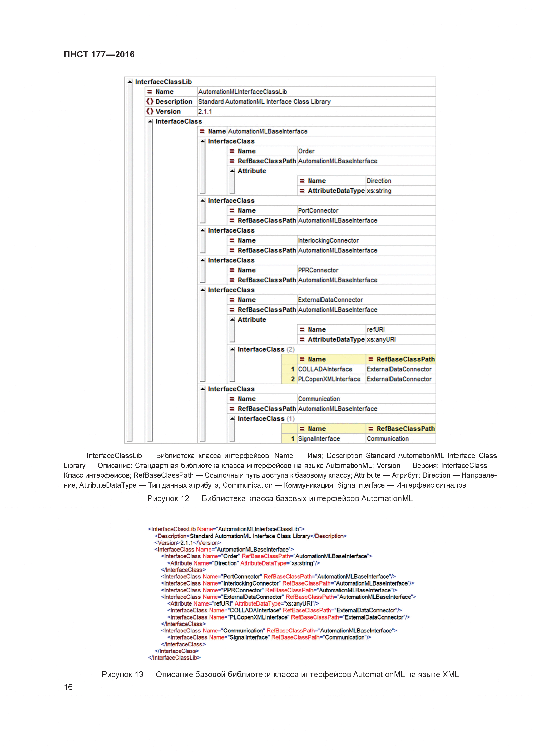Select the PPRConnector name cell

[366, 270]
